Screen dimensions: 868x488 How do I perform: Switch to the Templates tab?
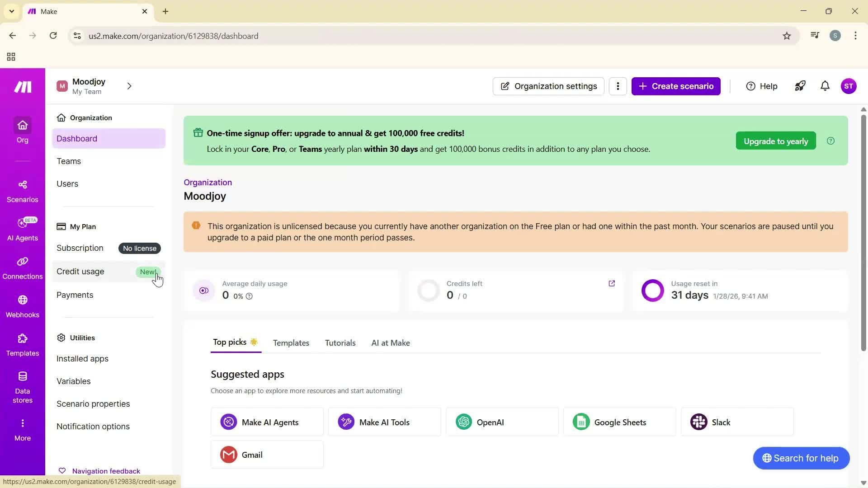291,343
